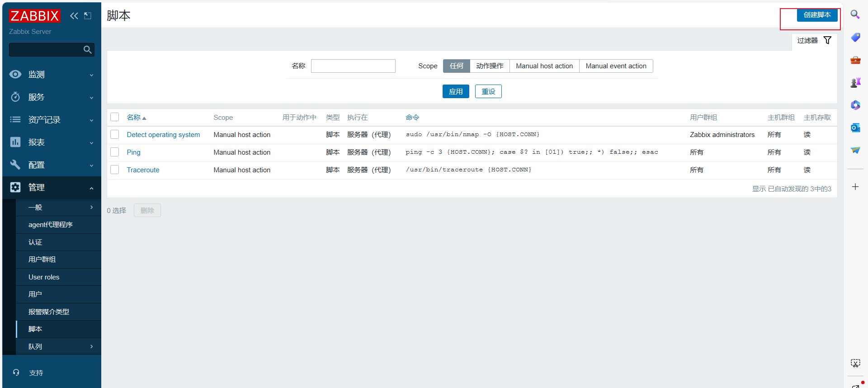868x388 pixels.
Task: Open the red toolbox icon in browser sidebar
Action: coord(855,60)
